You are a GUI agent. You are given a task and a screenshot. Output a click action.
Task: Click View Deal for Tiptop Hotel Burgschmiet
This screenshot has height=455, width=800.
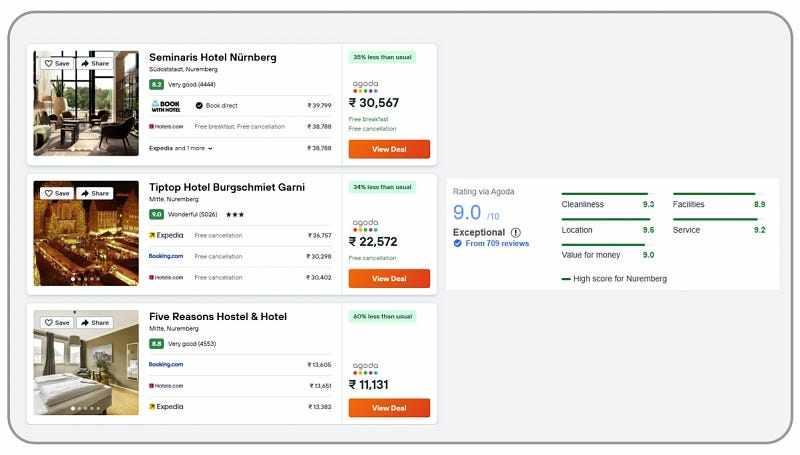pos(389,278)
